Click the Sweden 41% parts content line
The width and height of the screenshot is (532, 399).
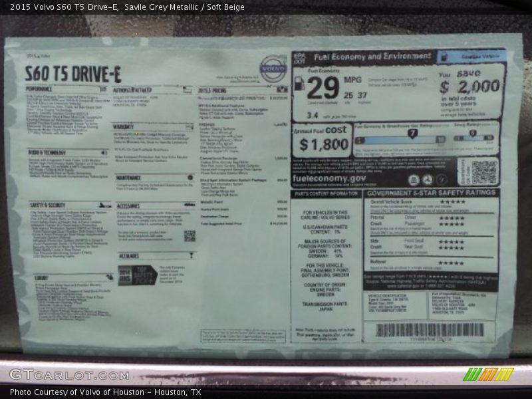[x=325, y=251]
